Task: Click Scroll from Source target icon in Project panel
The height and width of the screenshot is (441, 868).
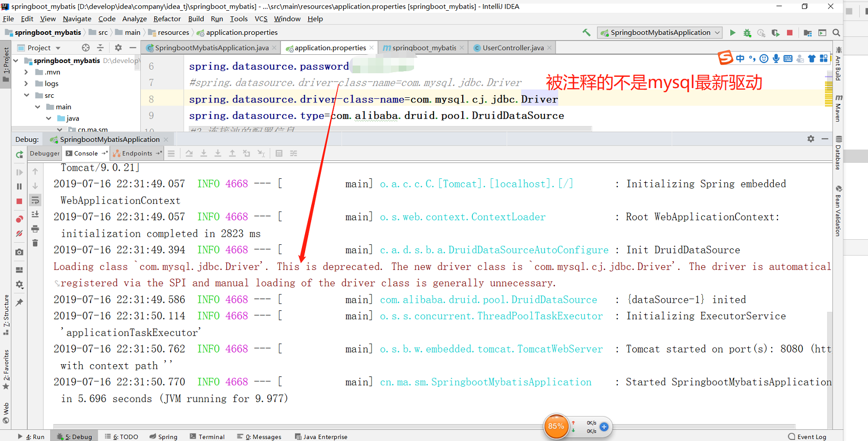Action: coord(85,48)
